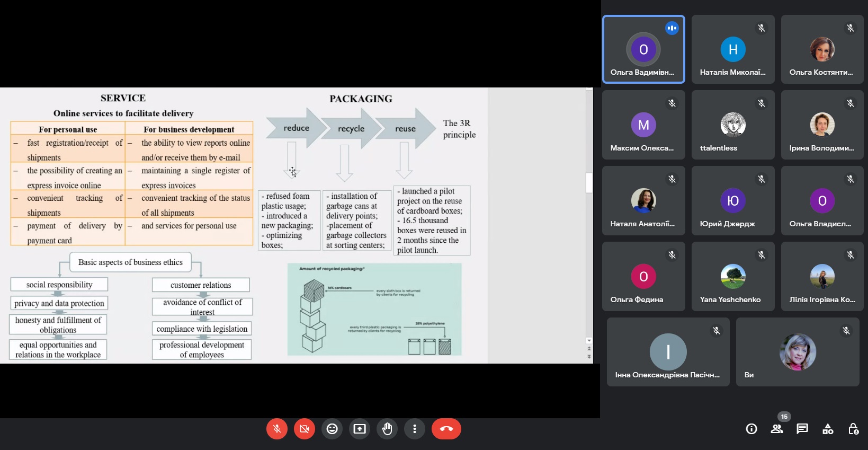Leave the call with the red hang-up button
Viewport: 868px width, 450px height.
[x=446, y=429]
